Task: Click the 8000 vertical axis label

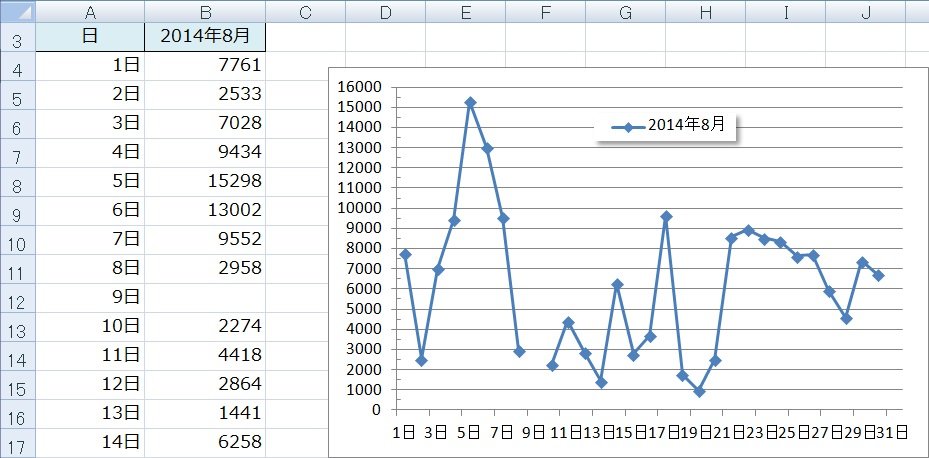Action: (363, 249)
